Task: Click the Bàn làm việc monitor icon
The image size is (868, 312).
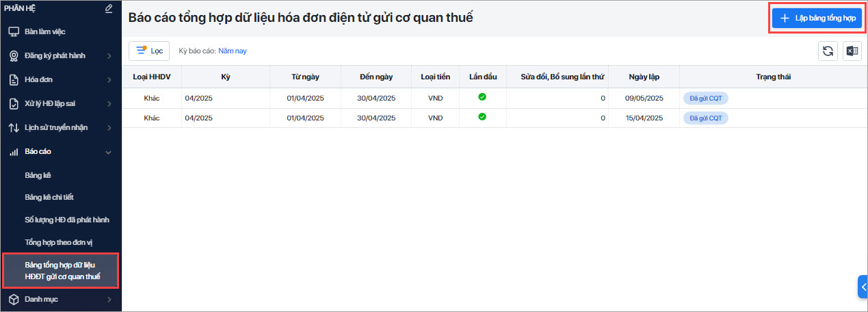Action: tap(14, 32)
